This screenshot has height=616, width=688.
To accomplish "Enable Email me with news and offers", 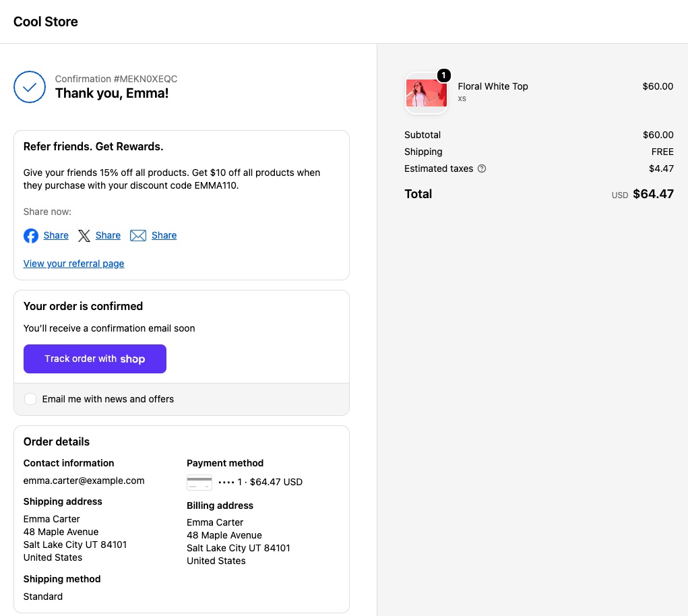I will (30, 399).
